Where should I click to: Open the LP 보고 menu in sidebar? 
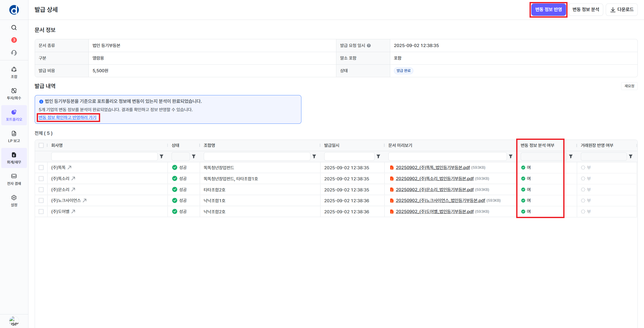[14, 137]
